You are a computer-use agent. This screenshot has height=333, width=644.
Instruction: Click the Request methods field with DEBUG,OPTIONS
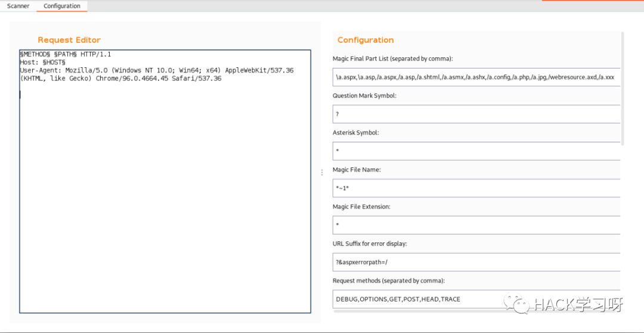[476, 299]
